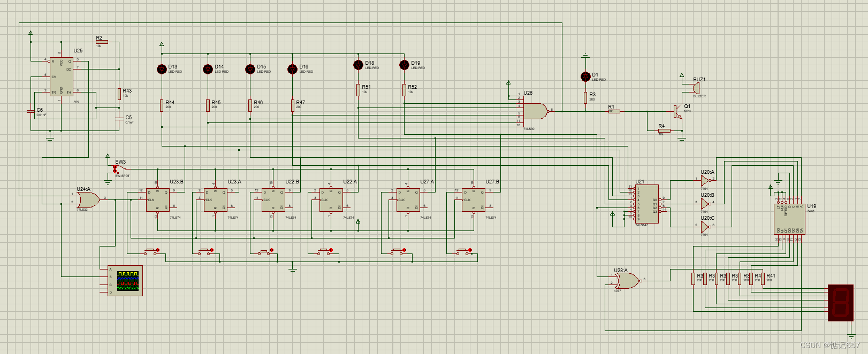
Task: Select resistor R4 below R1
Action: (664, 130)
